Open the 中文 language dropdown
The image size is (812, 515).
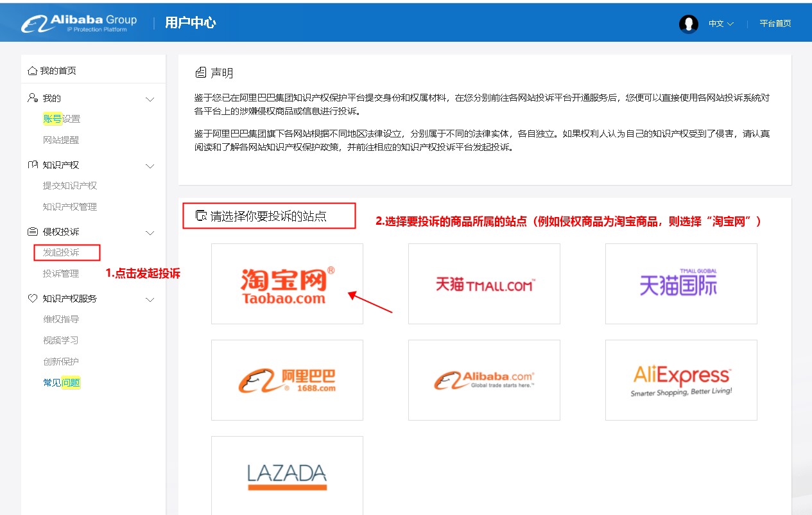coord(720,24)
